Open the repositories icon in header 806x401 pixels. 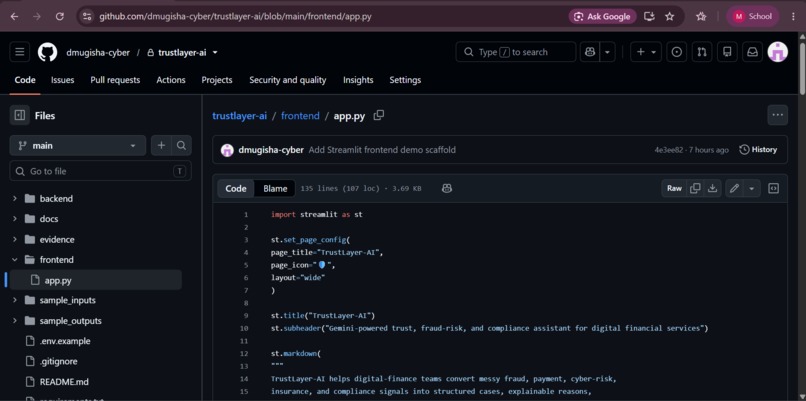coord(727,52)
